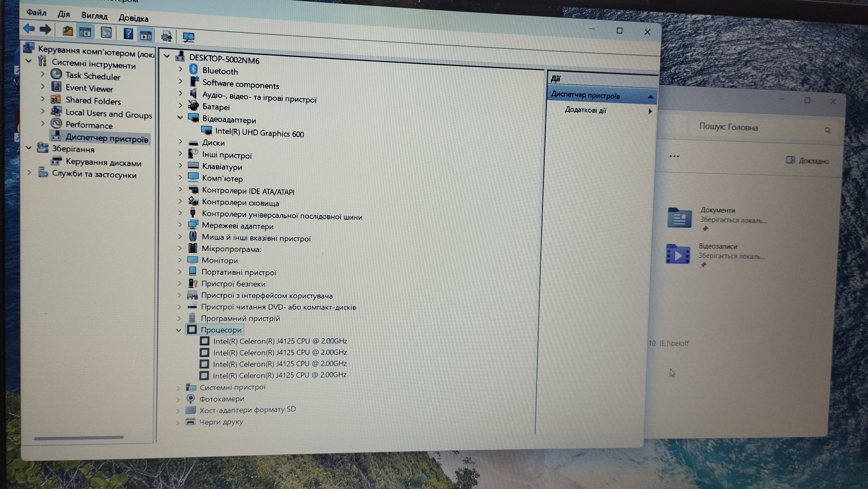Collapse the Відеоадаптери category
Image resolution: width=868 pixels, height=489 pixels.
point(180,117)
